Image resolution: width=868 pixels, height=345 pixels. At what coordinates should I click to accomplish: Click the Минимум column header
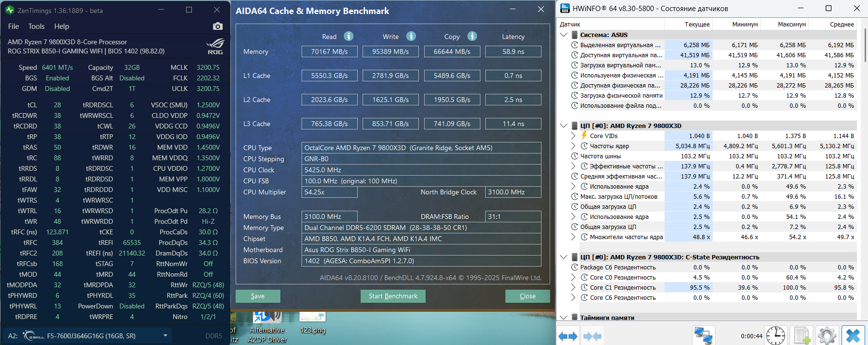[x=737, y=24]
